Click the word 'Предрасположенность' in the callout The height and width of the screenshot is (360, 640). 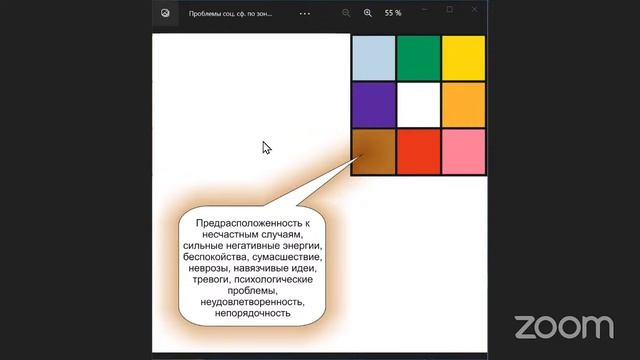pos(249,223)
